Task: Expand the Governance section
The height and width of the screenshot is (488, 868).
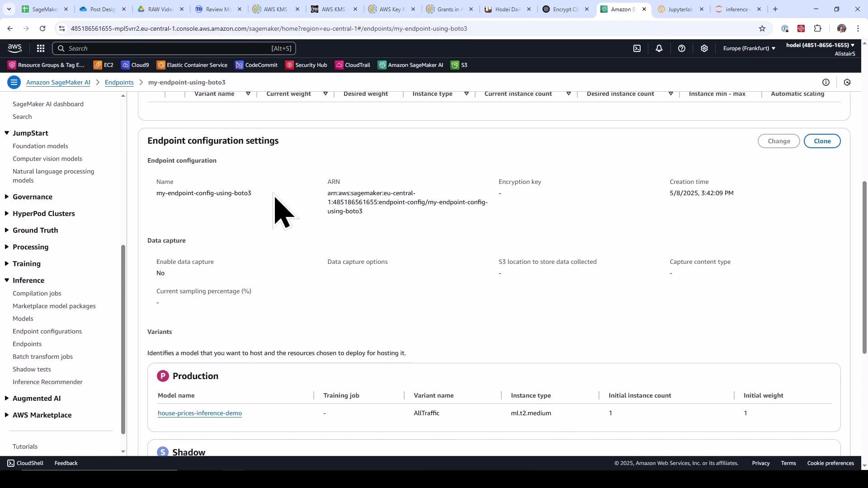Action: coord(7,197)
